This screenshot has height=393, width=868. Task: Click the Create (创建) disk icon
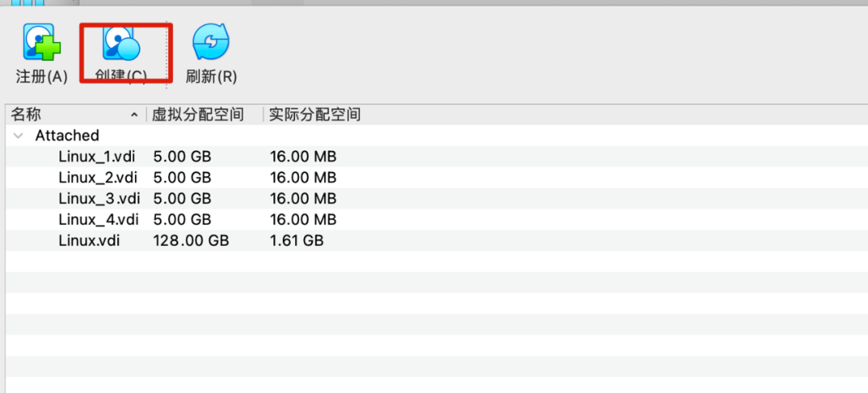click(121, 43)
